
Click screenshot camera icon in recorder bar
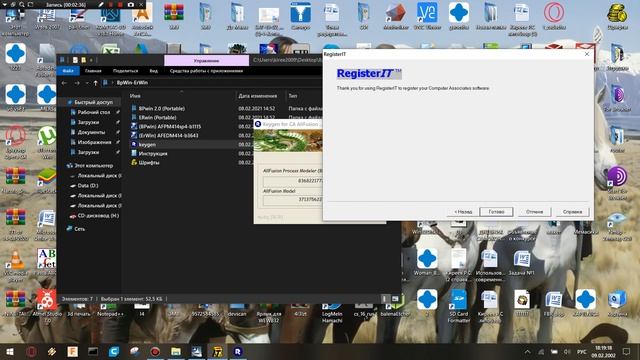pyautogui.click(x=131, y=4)
